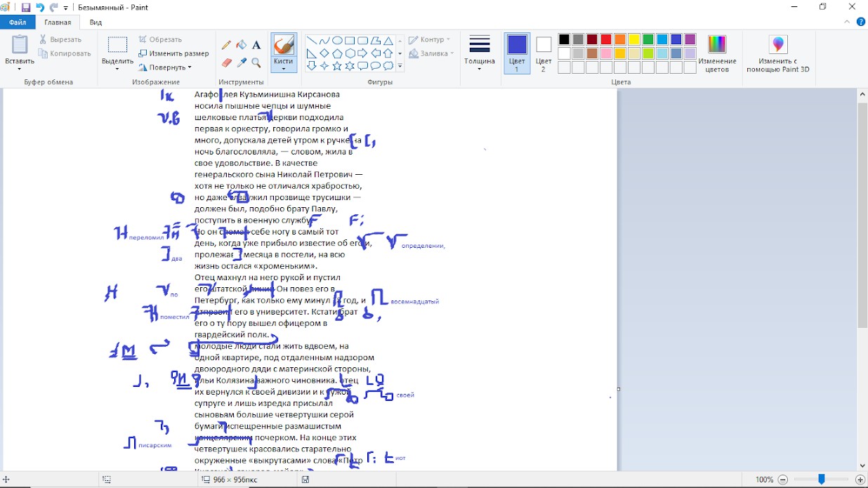Screen dimensions: 868x488
Task: Choose the Diamond shape
Action: point(324,53)
